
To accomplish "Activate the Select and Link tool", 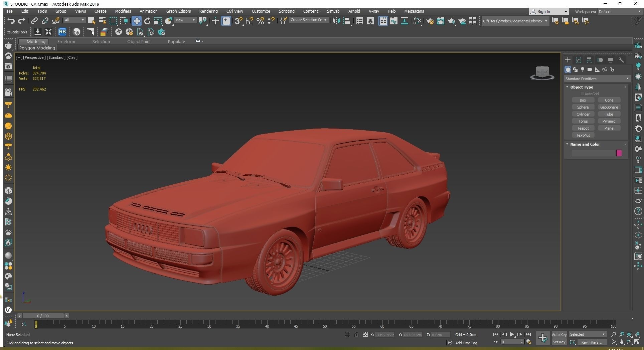I will tap(34, 21).
